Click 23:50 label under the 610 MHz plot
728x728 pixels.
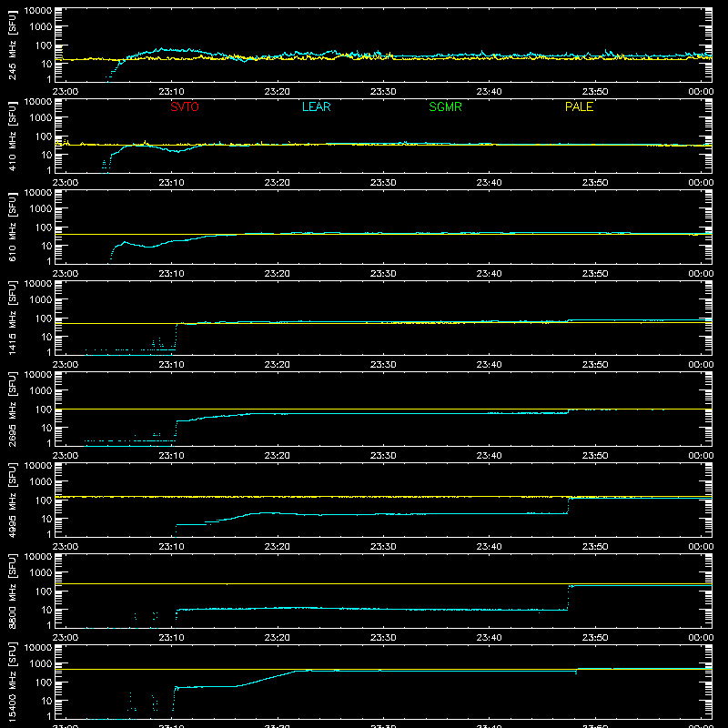pos(595,274)
